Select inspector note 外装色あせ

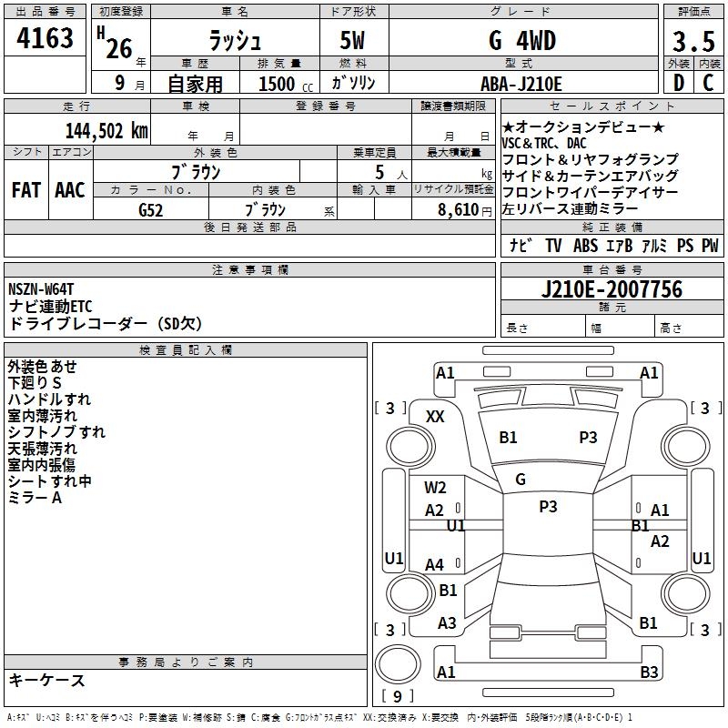coord(42,367)
